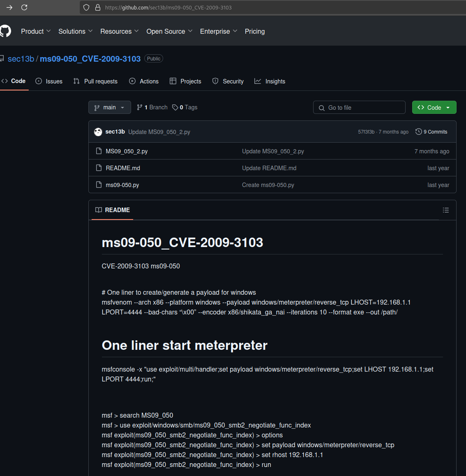Viewport: 466px width, 476px height.
Task: Open the Pricing page link
Action: (255, 31)
